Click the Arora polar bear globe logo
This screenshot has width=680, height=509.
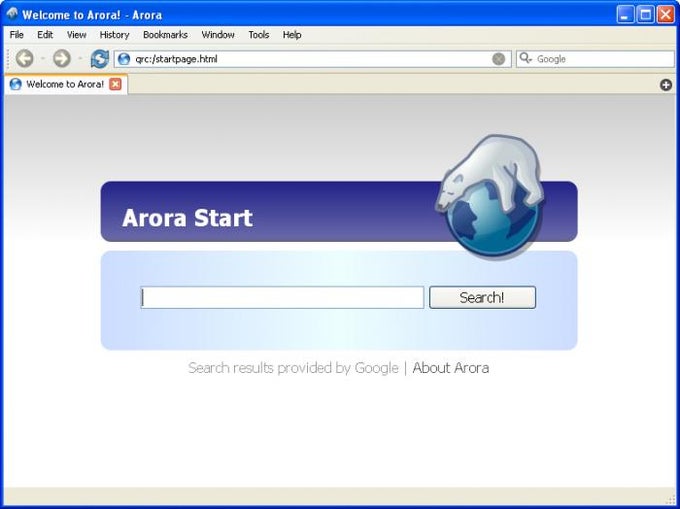tap(490, 196)
